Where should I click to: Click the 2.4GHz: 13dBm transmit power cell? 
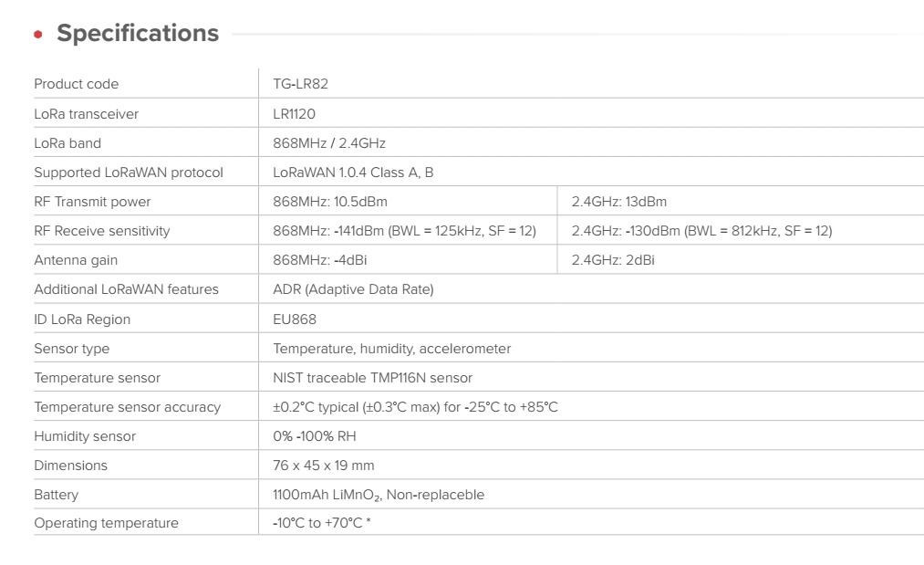click(x=618, y=202)
